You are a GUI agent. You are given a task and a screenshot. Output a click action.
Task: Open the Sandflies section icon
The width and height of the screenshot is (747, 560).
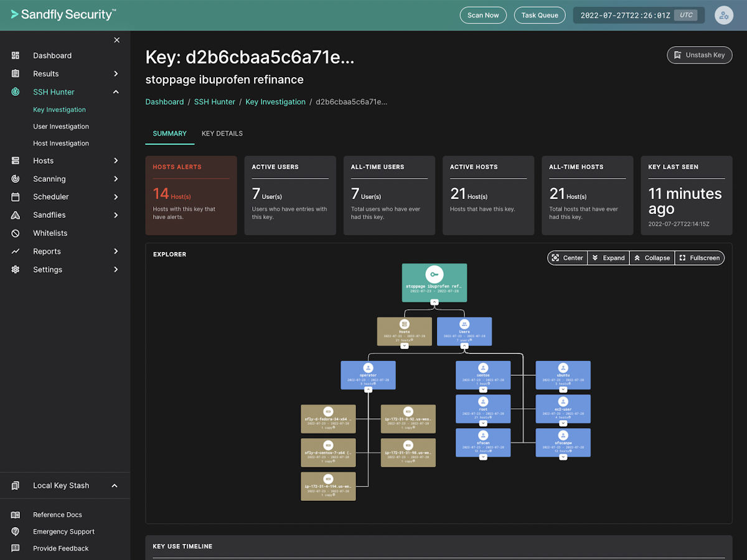click(16, 215)
